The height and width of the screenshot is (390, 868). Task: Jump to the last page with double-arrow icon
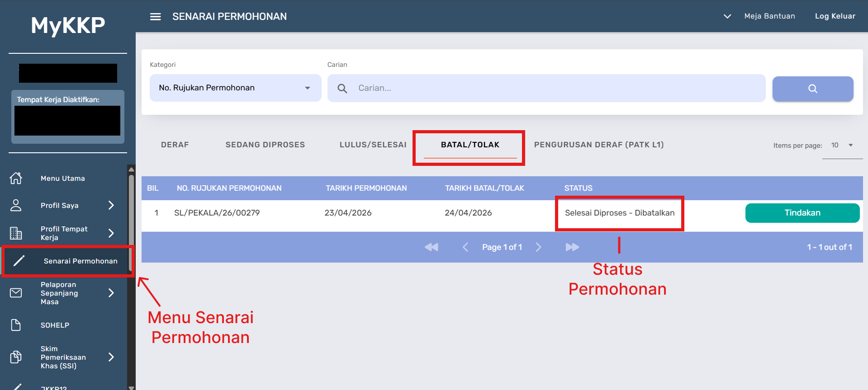(x=572, y=247)
